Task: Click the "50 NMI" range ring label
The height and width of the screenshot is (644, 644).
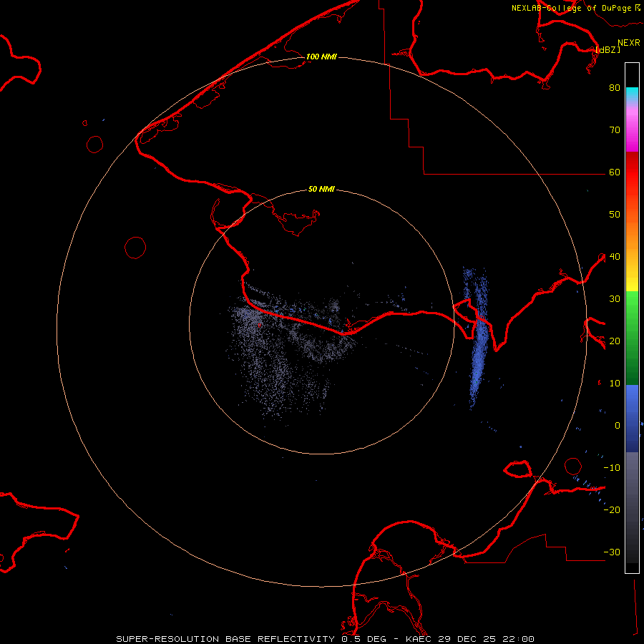Action: tap(321, 189)
